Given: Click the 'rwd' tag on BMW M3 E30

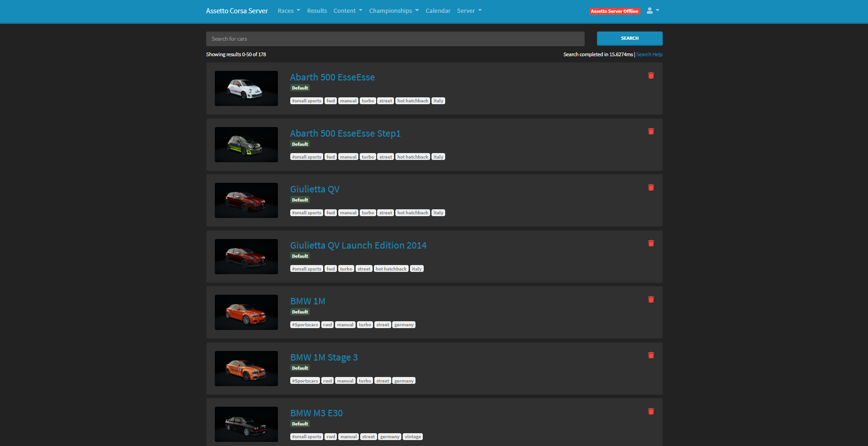Looking at the screenshot, I should click(x=331, y=437).
